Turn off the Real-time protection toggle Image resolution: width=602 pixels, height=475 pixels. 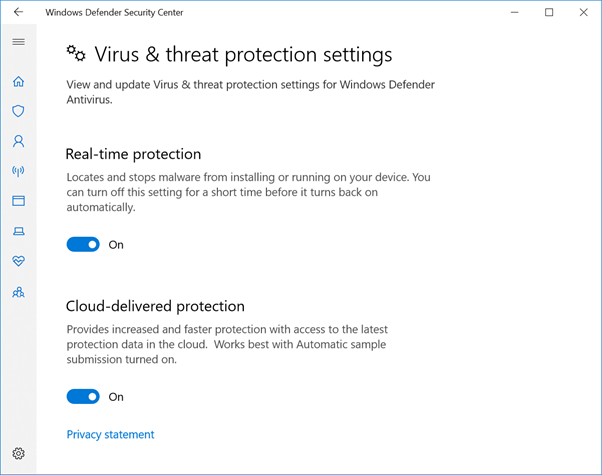point(83,244)
